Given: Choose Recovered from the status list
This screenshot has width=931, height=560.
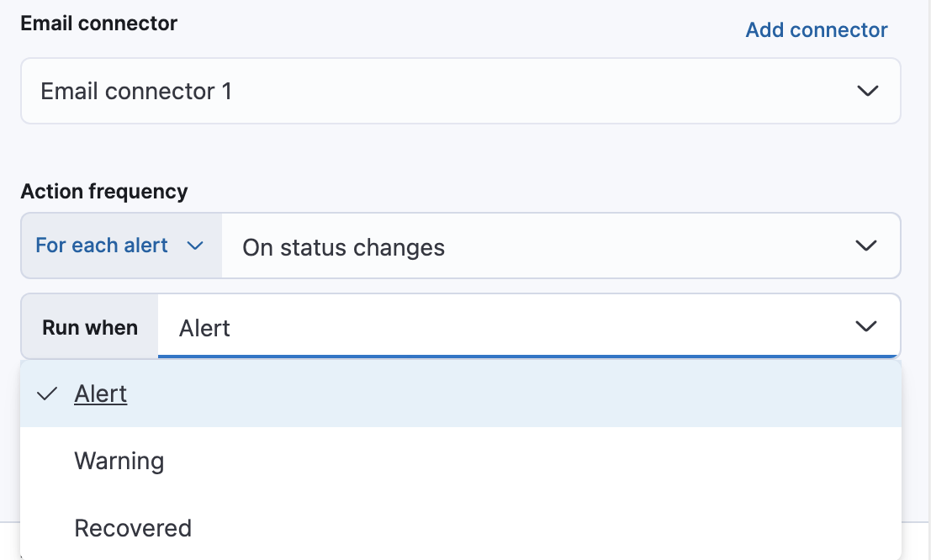Looking at the screenshot, I should 133,527.
